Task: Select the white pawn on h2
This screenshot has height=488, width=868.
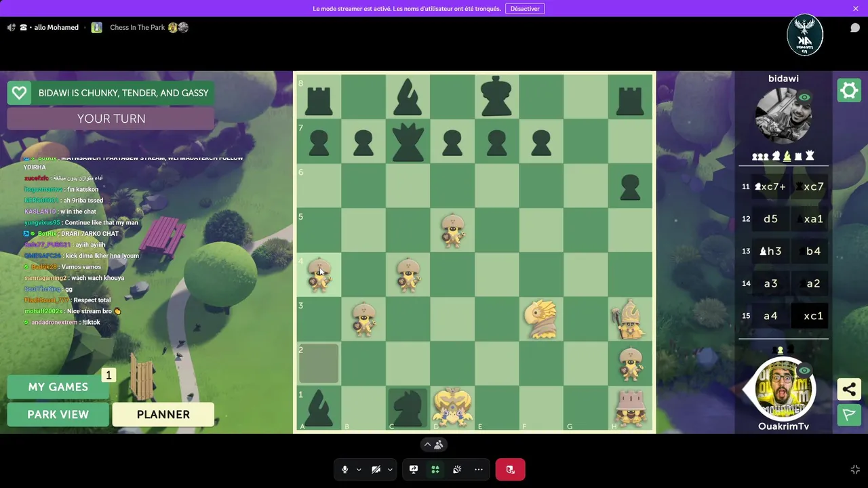Action: tap(630, 364)
